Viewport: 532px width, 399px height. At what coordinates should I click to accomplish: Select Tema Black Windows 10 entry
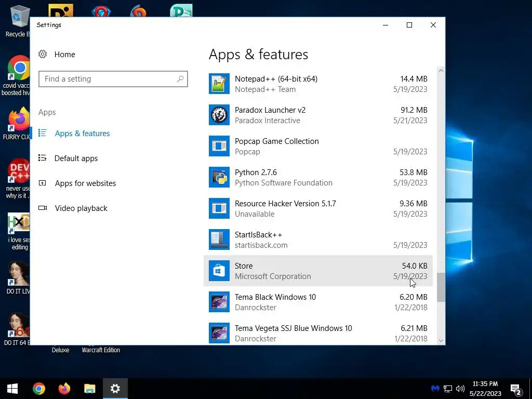coord(318,302)
